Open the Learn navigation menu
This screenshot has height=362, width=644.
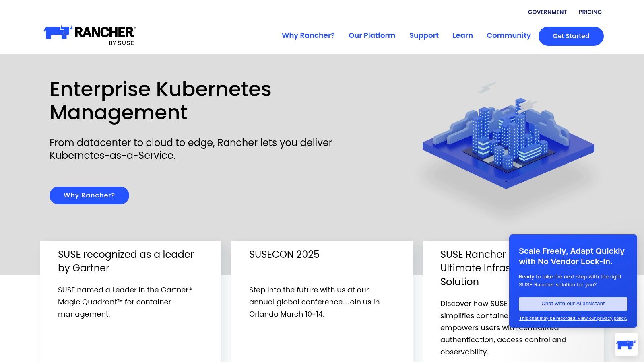[462, 35]
